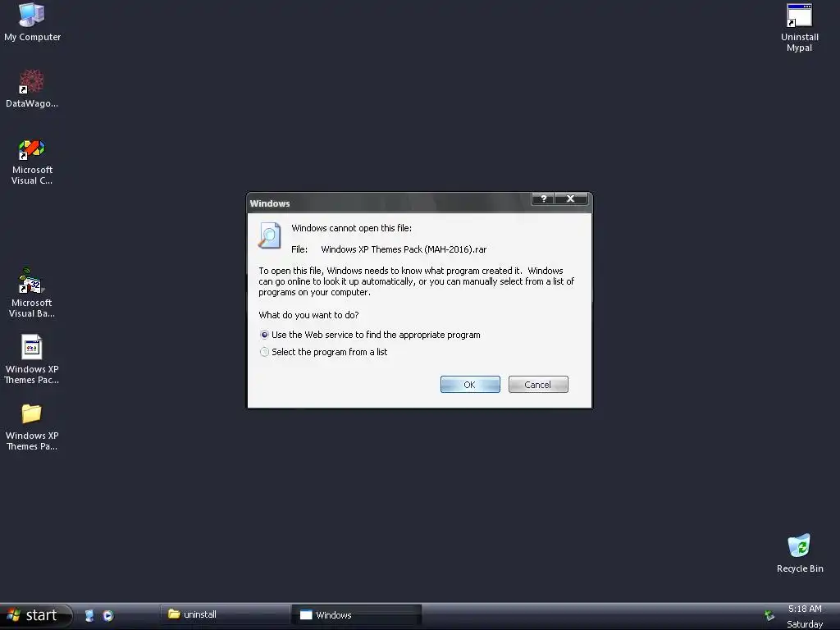This screenshot has height=630, width=840.
Task: Activate the Windows taskbar button
Action: 356,615
